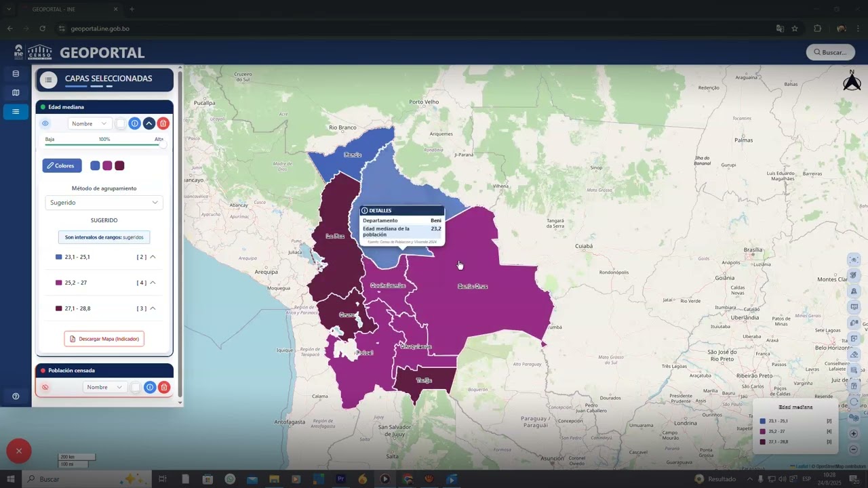Open the help question mark icon

point(16,396)
